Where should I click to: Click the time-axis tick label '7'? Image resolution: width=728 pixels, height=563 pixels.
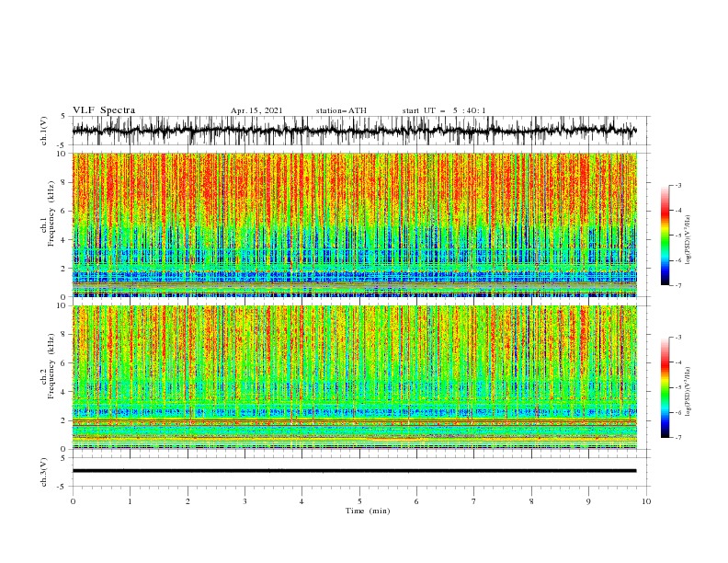click(474, 501)
